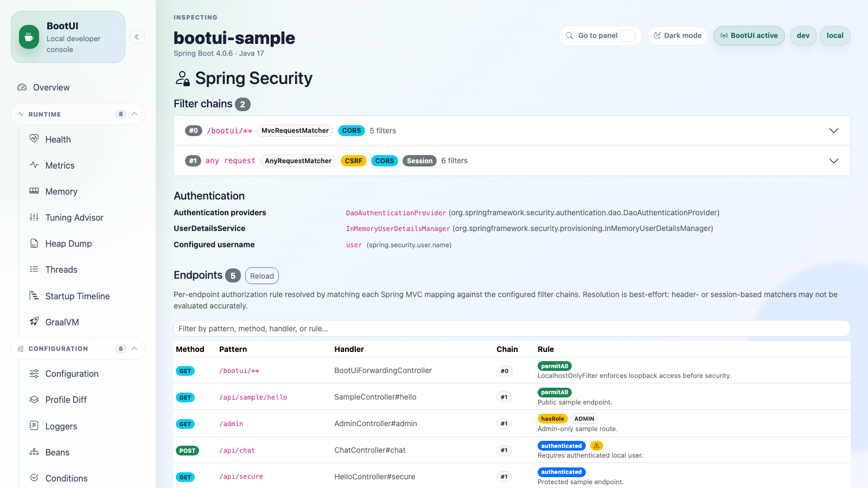The image size is (868, 488).
Task: Click the Beans hierarchy icon
Action: pyautogui.click(x=34, y=452)
